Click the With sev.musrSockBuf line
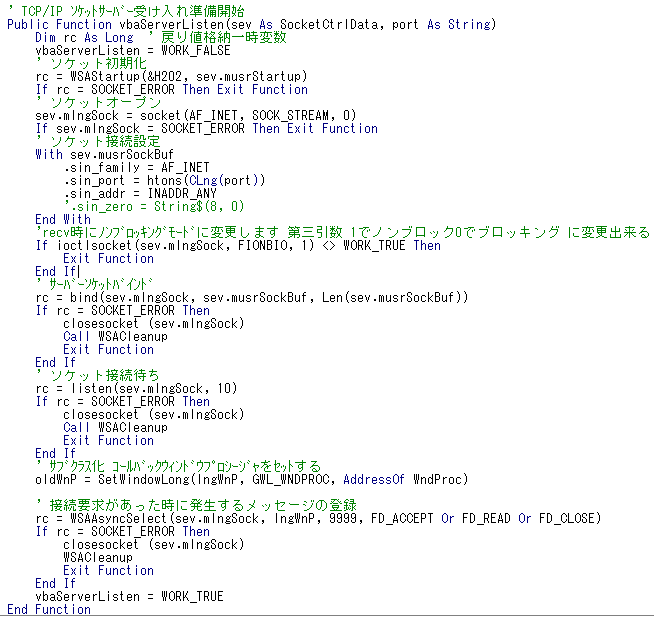 tap(98, 154)
